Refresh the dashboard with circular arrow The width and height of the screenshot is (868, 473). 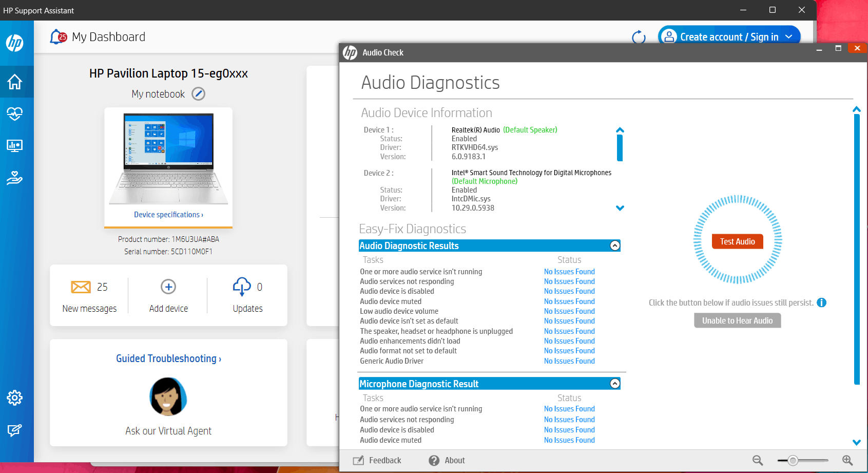coord(639,37)
